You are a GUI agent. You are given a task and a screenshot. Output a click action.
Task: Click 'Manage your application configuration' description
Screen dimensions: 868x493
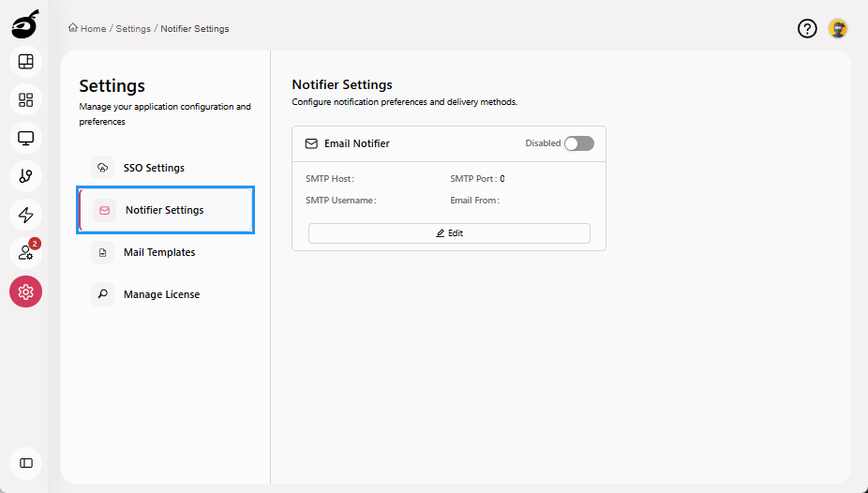(165, 114)
